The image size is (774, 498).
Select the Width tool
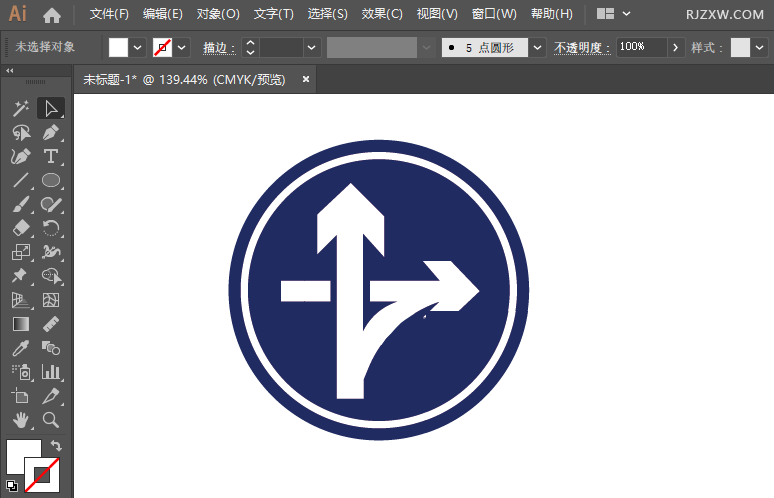point(51,252)
